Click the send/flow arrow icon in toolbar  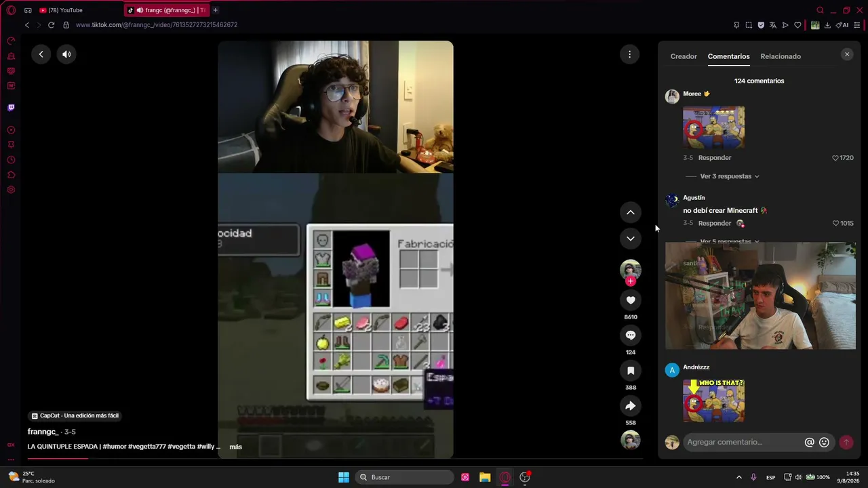click(x=785, y=25)
